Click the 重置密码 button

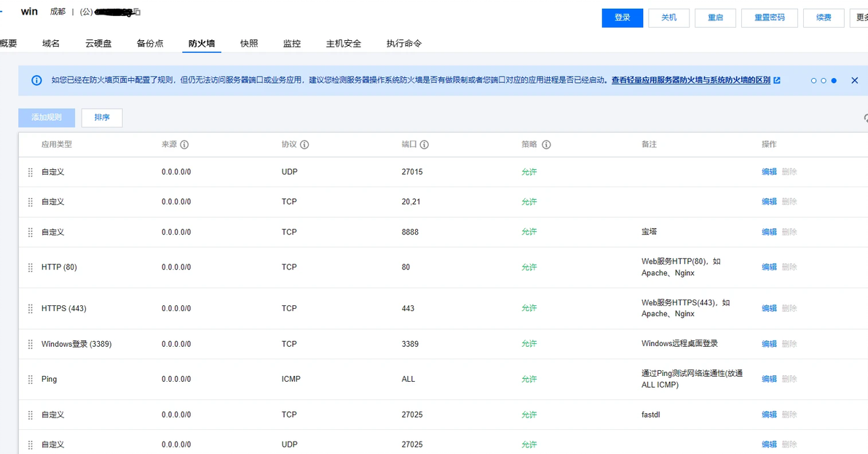pos(770,17)
